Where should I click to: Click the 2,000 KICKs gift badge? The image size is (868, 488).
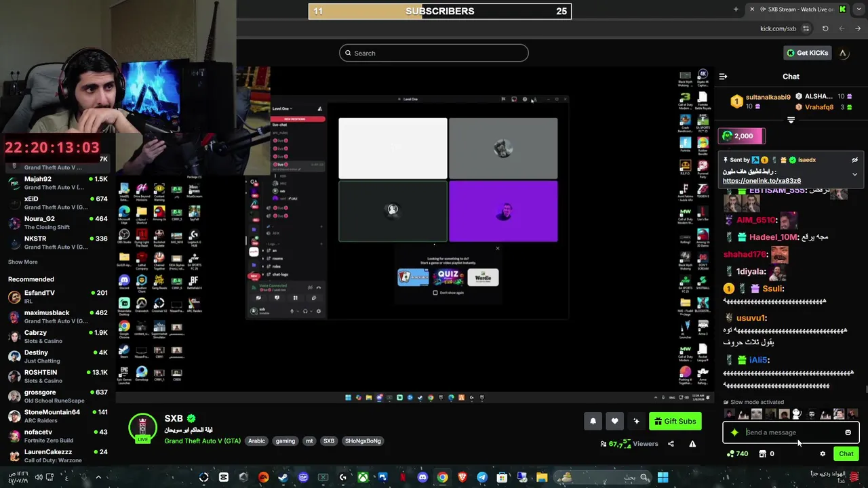743,136
